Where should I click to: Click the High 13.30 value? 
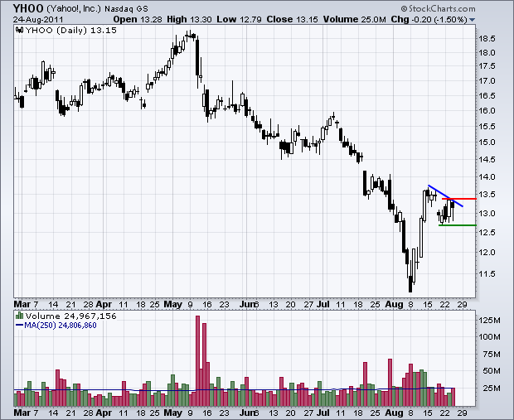pos(189,19)
